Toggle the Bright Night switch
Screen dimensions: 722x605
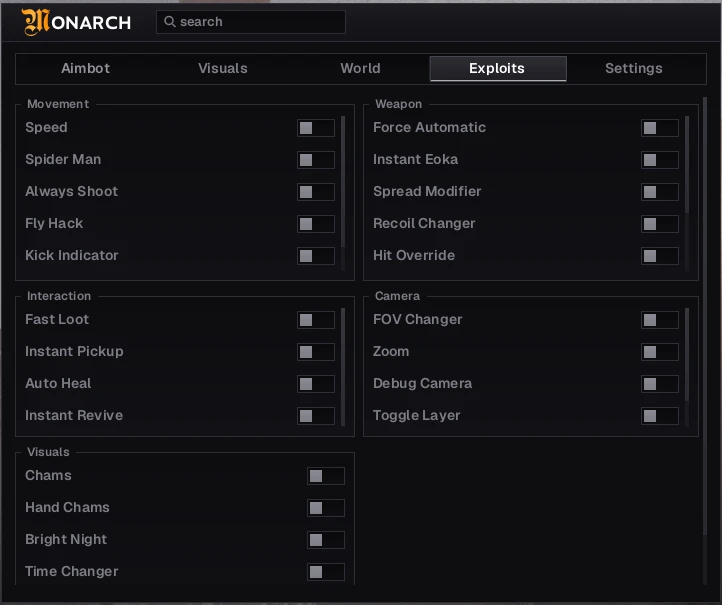[326, 540]
